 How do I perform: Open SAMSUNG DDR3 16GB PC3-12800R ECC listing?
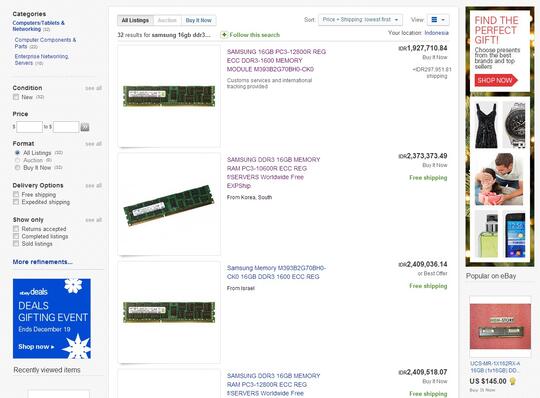click(273, 385)
